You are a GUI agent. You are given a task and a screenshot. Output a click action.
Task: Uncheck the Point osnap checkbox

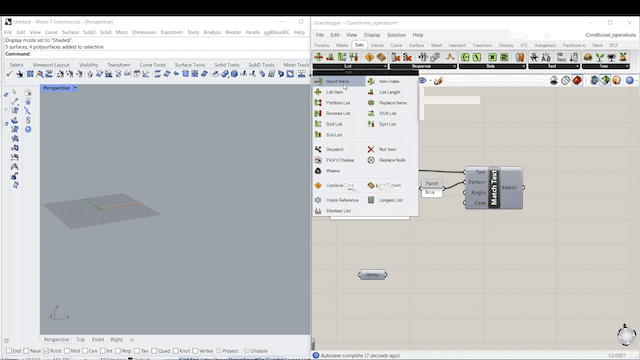(46, 351)
